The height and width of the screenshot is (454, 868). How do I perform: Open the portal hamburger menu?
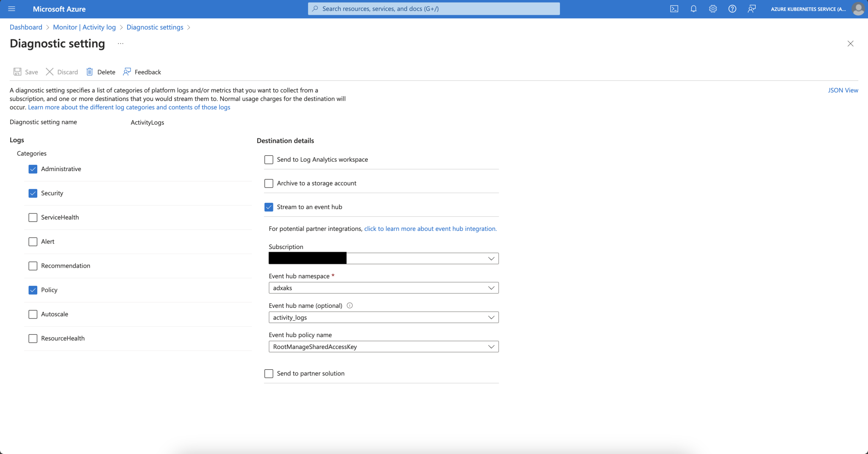(x=11, y=8)
